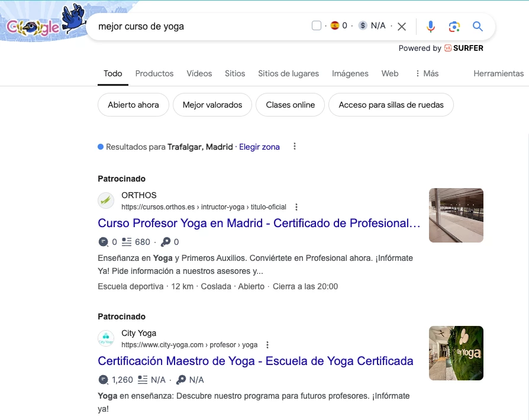Viewport: 529px width, 420px height.
Task: Open three-dot menu next to Elegir zona
Action: pos(295,147)
